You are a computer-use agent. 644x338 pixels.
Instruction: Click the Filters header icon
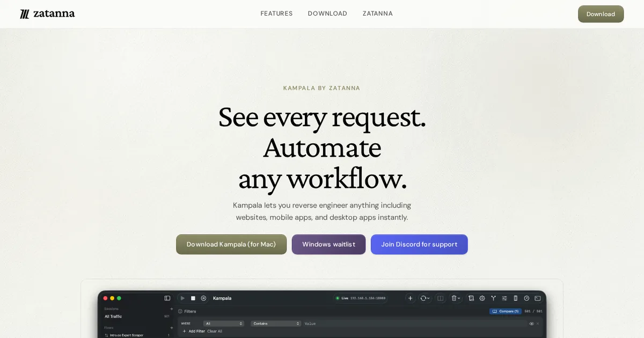pyautogui.click(x=180, y=311)
